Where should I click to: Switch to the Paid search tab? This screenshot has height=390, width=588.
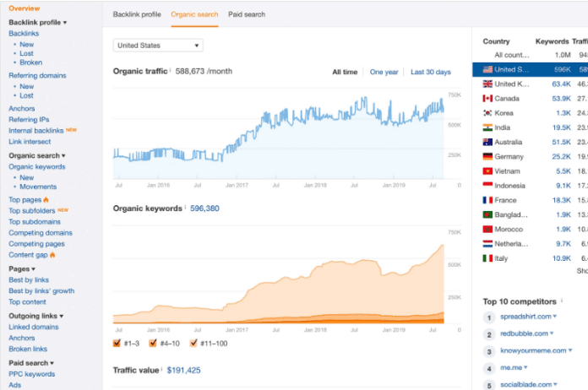247,14
